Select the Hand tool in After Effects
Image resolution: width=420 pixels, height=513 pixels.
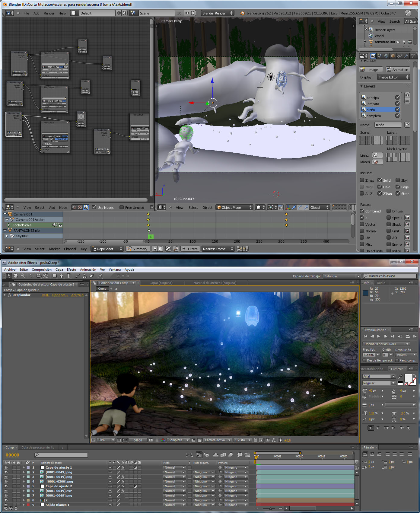tap(15, 276)
